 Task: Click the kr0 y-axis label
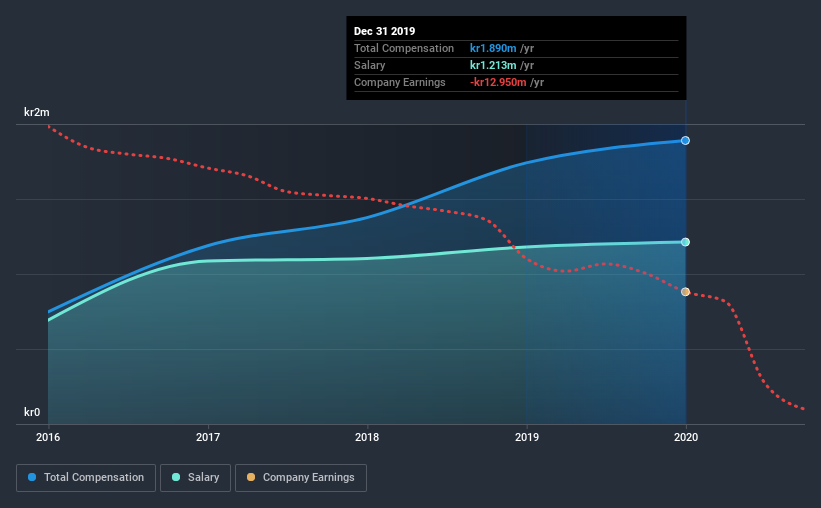[32, 412]
